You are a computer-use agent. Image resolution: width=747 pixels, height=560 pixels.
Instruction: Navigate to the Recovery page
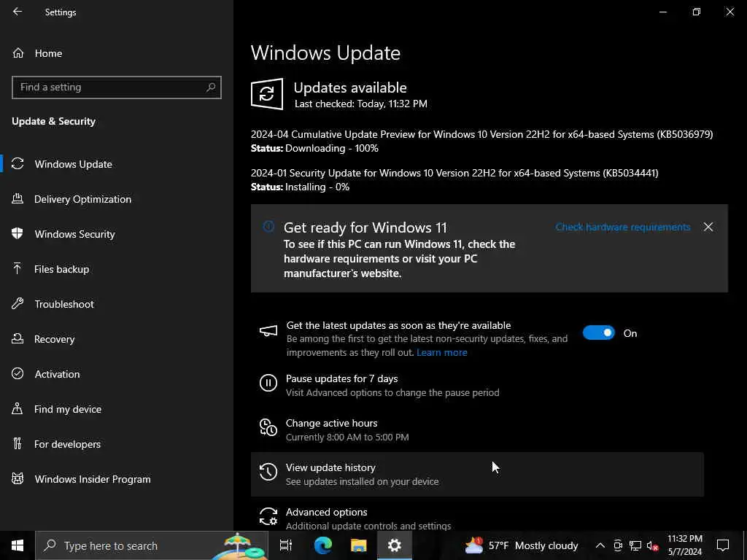tap(117, 339)
